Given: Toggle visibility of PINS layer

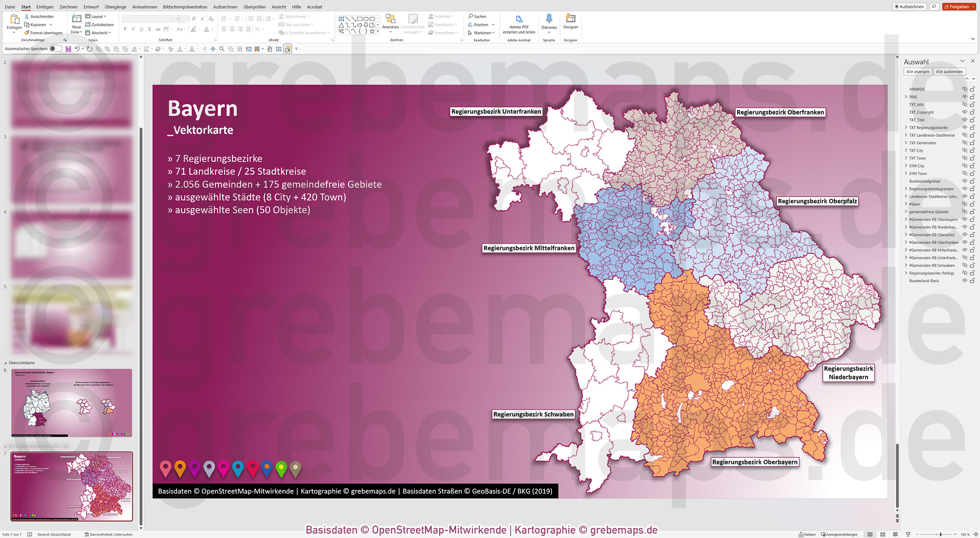Looking at the screenshot, I should (965, 97).
